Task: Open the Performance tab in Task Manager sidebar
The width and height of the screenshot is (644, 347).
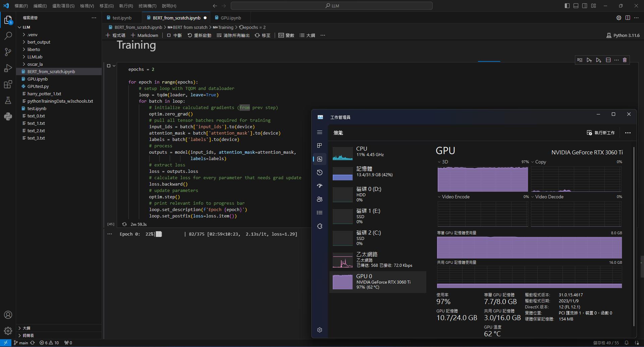Action: (319, 159)
